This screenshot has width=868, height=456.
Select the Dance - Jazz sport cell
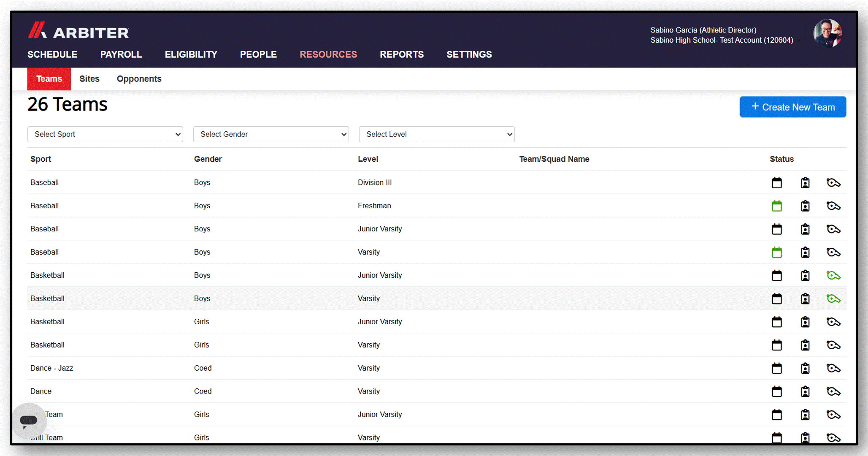coord(51,368)
